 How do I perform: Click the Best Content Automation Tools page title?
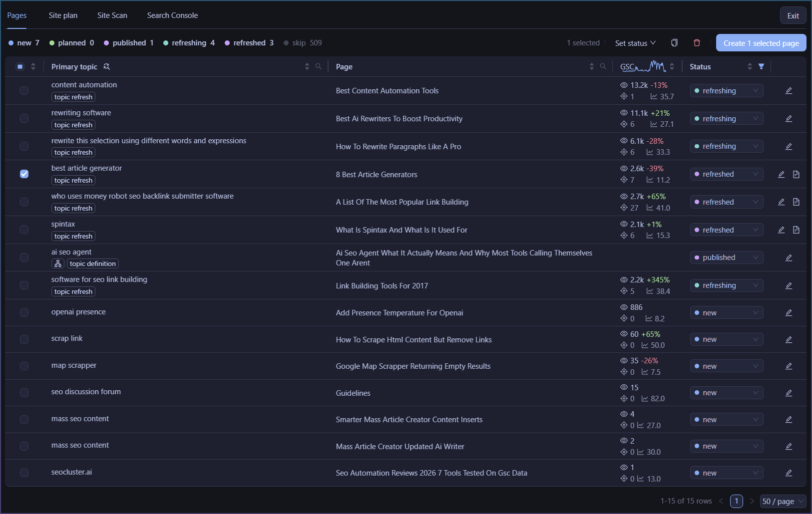click(x=387, y=91)
